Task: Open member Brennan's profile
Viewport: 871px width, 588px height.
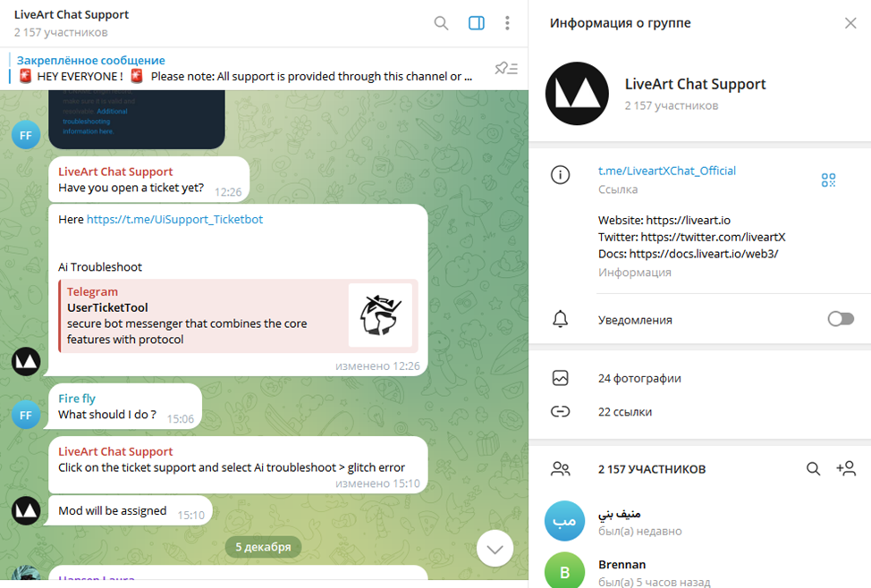Action: [700, 571]
